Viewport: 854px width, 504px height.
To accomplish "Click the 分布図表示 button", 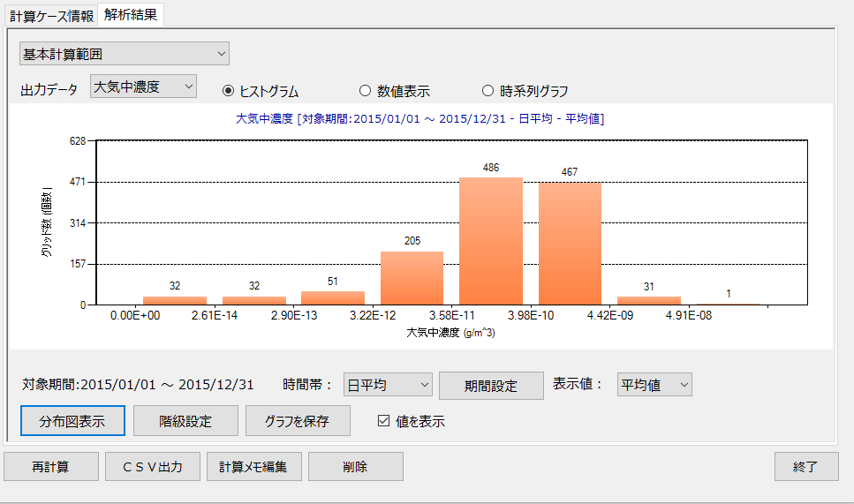I will (x=72, y=421).
